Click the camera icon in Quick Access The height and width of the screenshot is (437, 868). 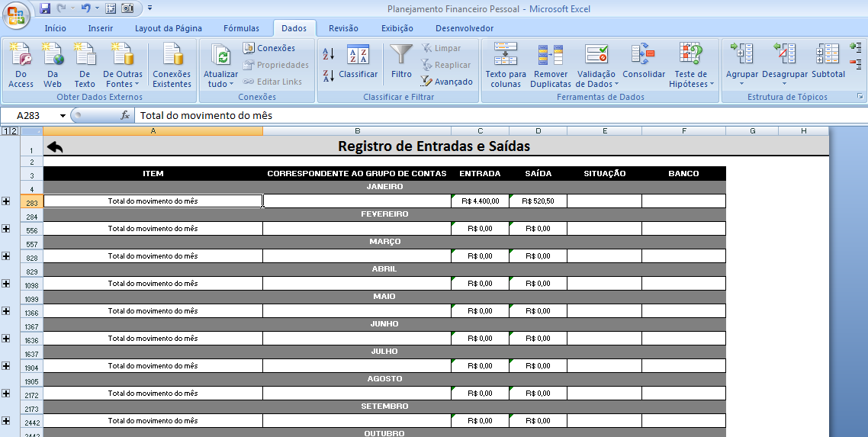click(127, 8)
